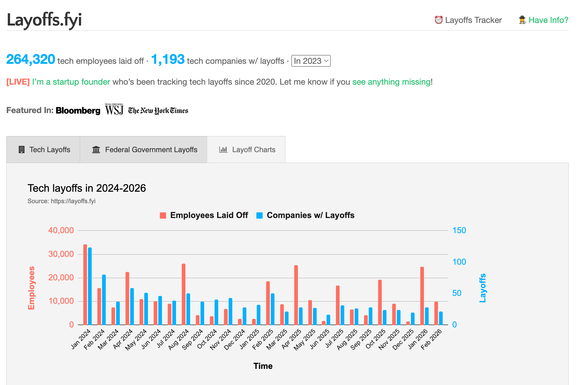588x385 pixels.
Task: Click the WSJ logo
Action: pos(114,109)
